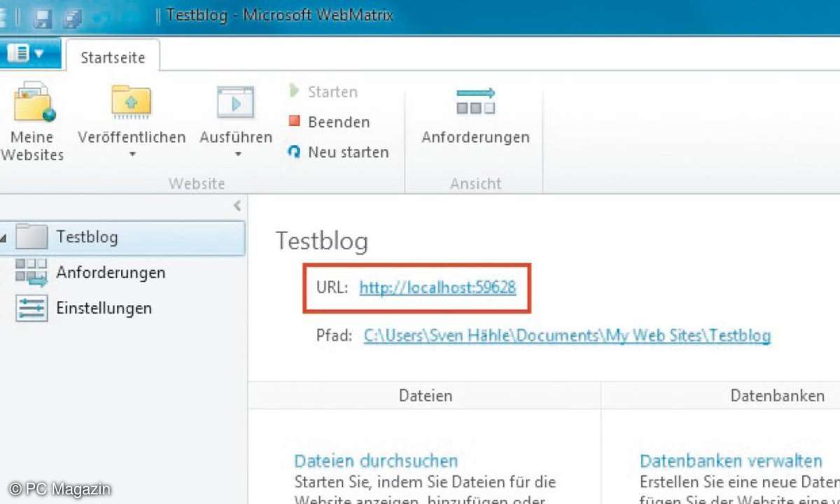Select Anforderungen in the navigation tree
Image resolution: width=840 pixels, height=504 pixels.
click(111, 272)
